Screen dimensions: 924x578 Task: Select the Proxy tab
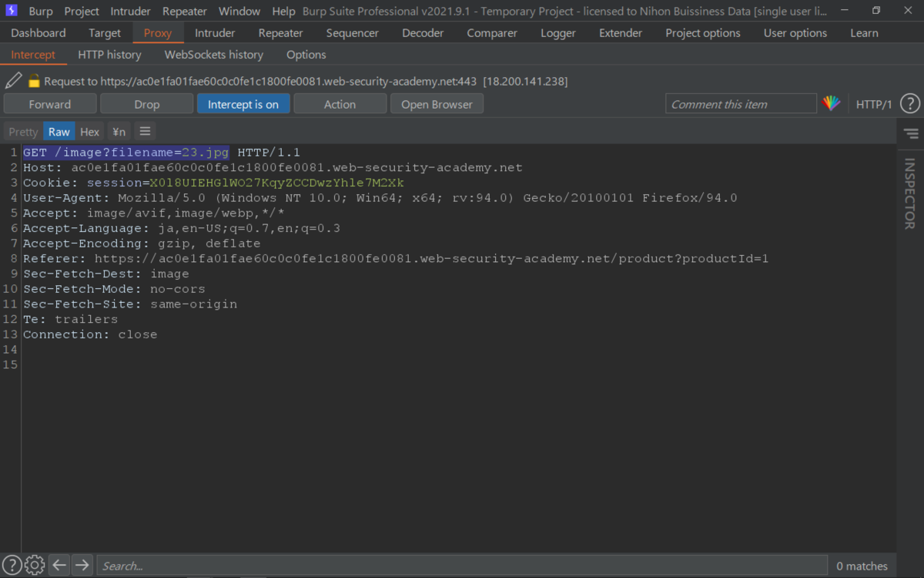point(158,33)
